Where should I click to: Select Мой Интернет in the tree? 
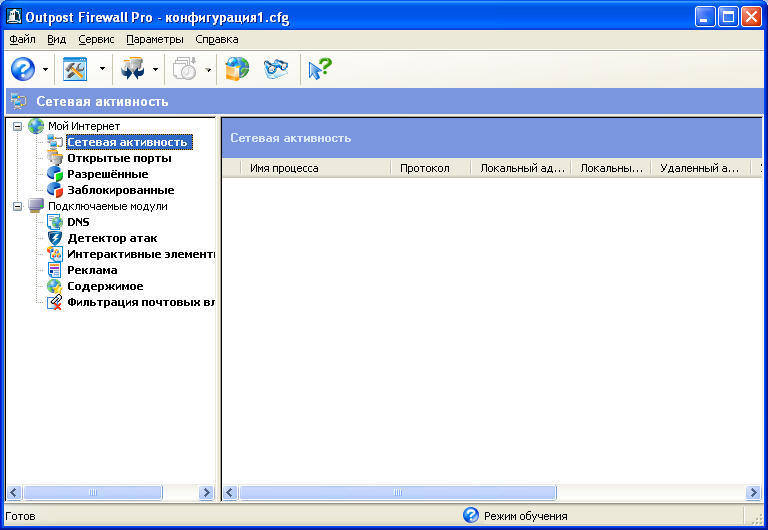coord(84,126)
